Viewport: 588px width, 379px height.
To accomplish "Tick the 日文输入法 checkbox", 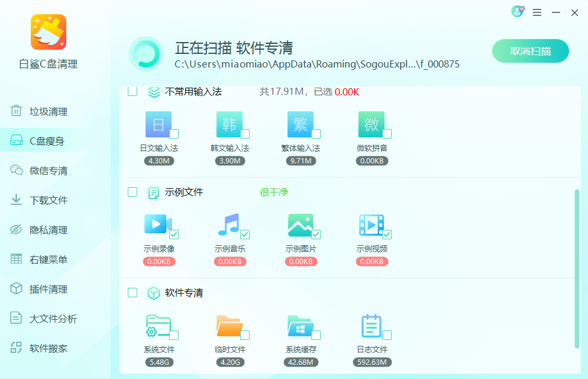I will click(174, 134).
